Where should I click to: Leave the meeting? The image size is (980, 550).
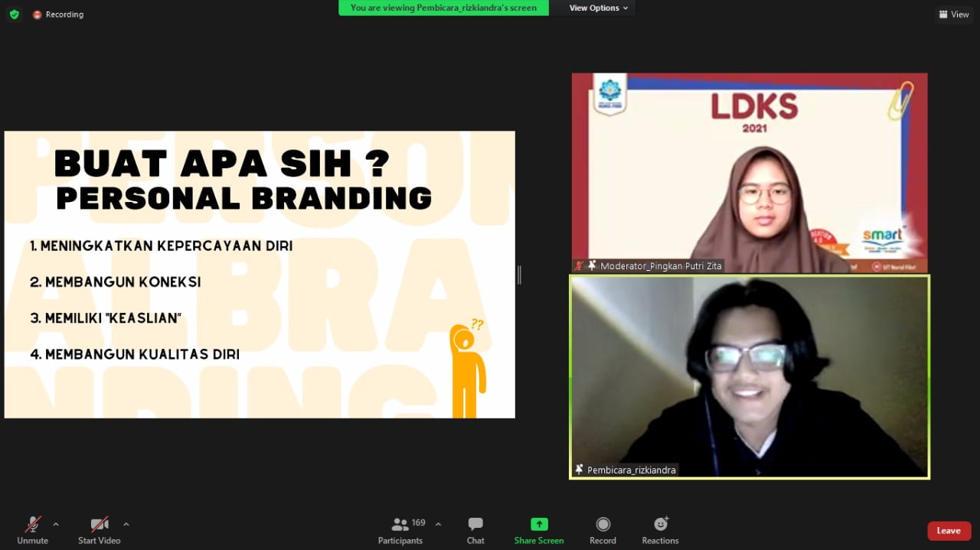(x=949, y=530)
